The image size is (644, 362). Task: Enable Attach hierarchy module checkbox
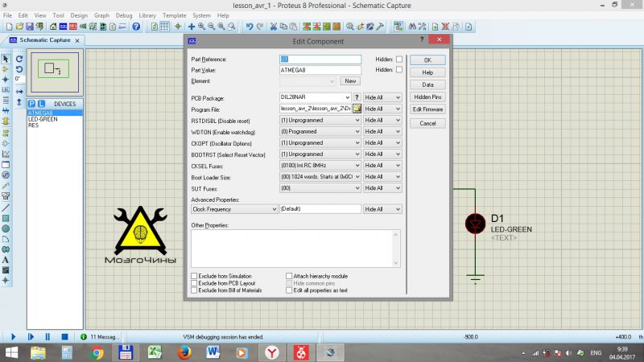click(x=289, y=276)
